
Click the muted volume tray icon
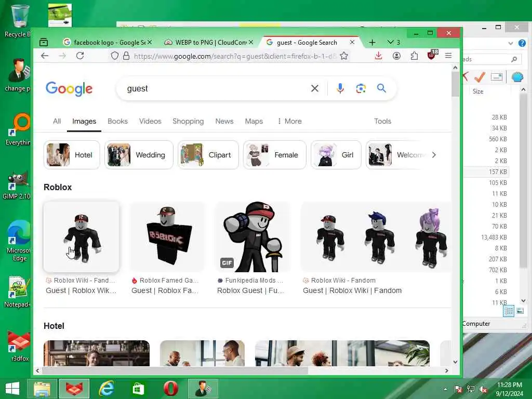pos(483,389)
